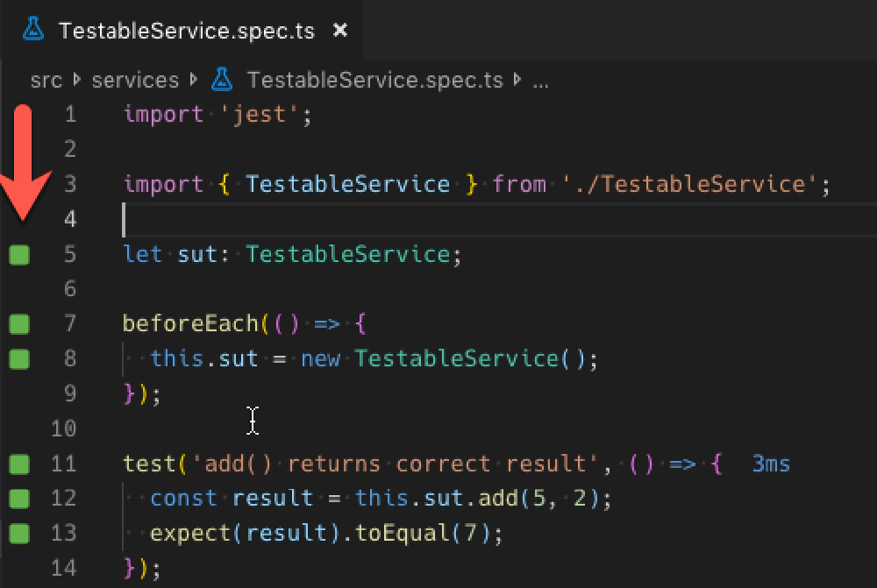The image size is (877, 588).
Task: Select line number 10 in the gutter
Action: point(64,429)
